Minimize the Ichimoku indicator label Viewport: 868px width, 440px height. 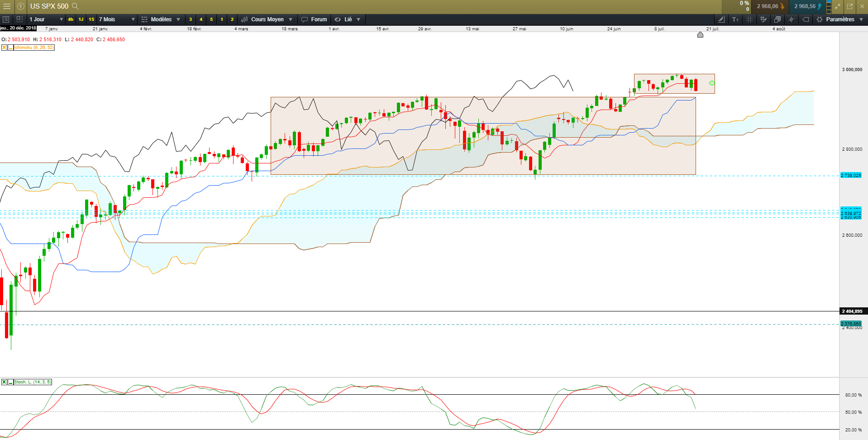point(10,48)
